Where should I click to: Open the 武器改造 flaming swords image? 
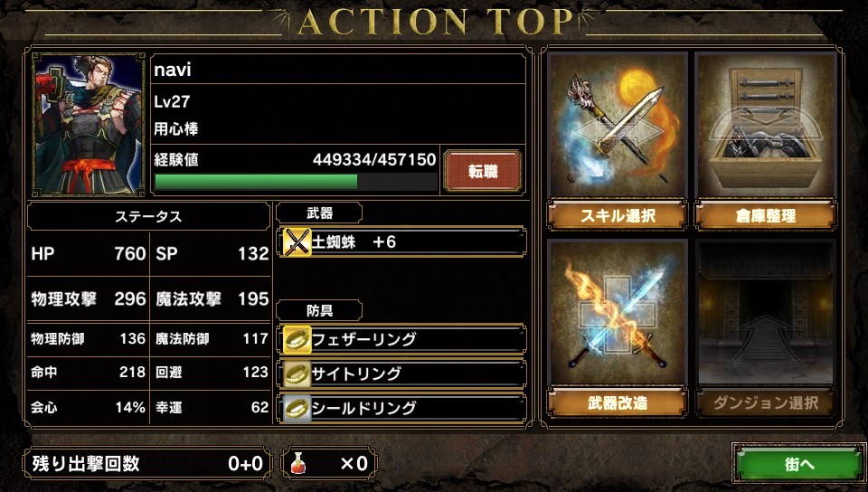(618, 312)
